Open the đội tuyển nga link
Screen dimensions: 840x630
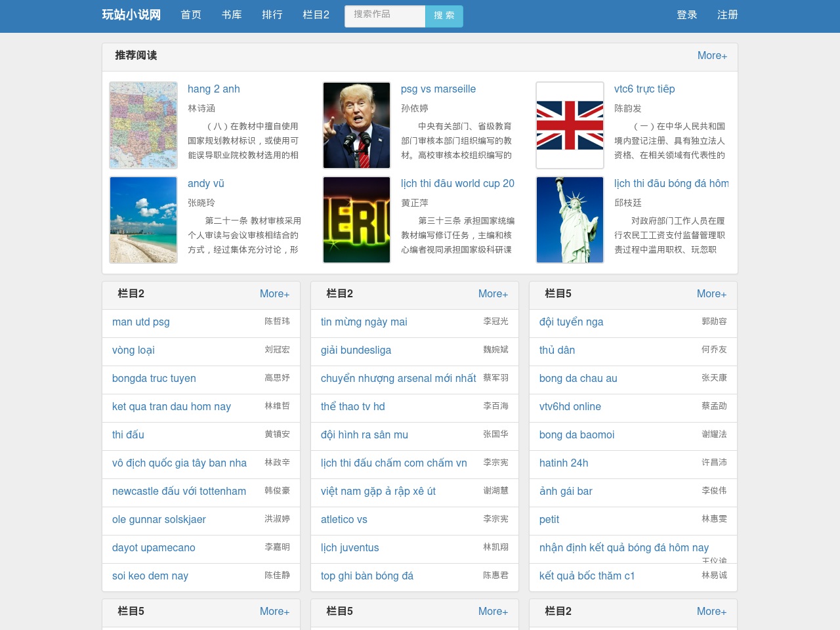pyautogui.click(x=571, y=322)
